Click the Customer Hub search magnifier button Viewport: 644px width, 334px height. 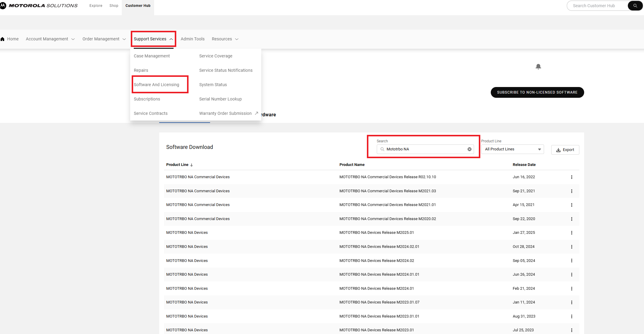[x=635, y=6]
